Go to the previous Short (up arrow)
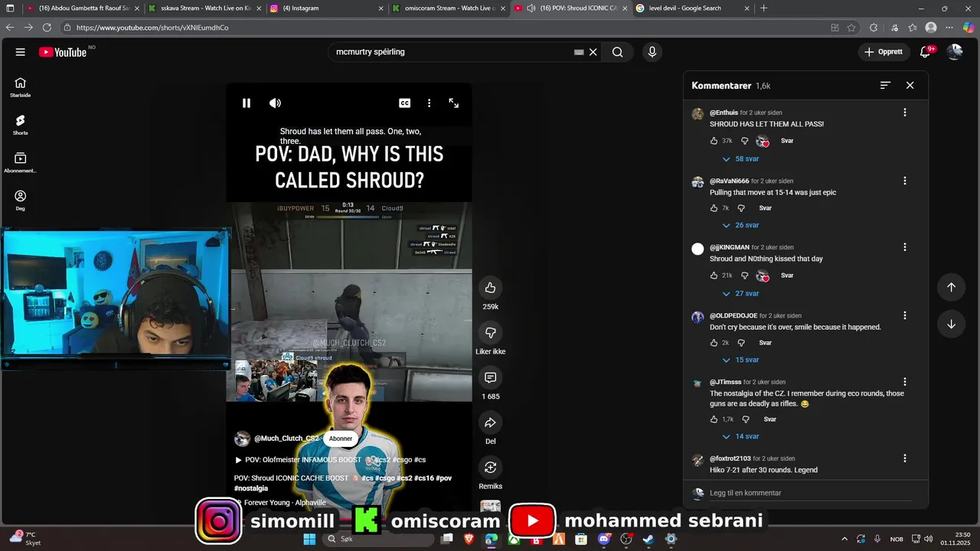Viewport: 980px width, 551px height. pyautogui.click(x=951, y=287)
